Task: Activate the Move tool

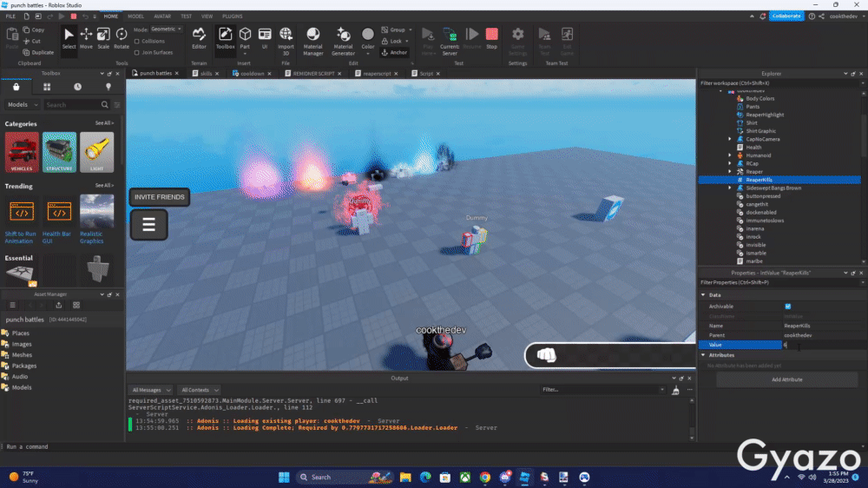Action: tap(86, 39)
